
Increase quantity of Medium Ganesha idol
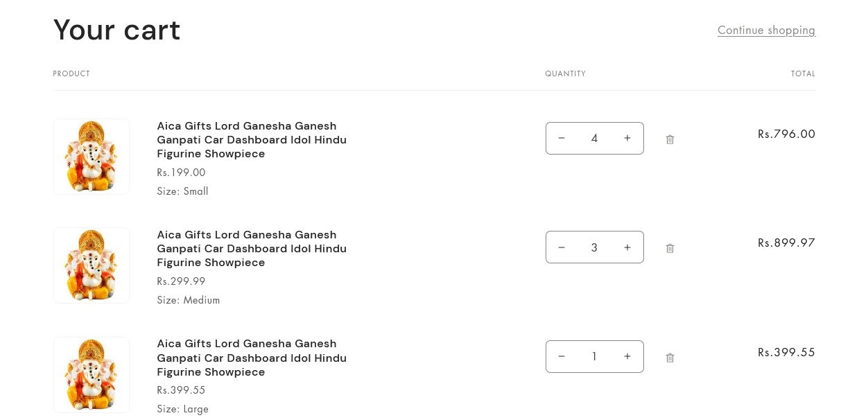(627, 247)
